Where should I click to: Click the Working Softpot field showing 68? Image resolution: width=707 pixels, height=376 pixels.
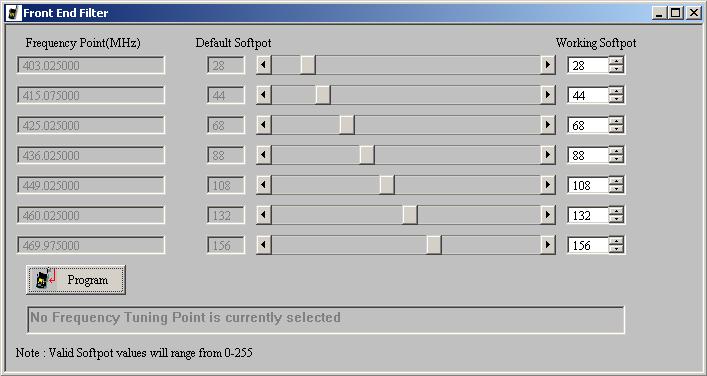tap(588, 125)
